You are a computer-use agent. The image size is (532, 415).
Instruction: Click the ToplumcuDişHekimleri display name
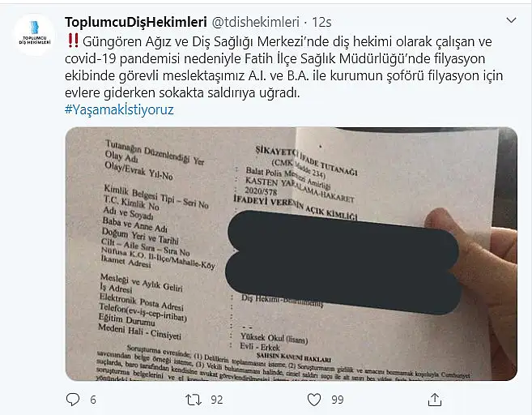pyautogui.click(x=136, y=22)
